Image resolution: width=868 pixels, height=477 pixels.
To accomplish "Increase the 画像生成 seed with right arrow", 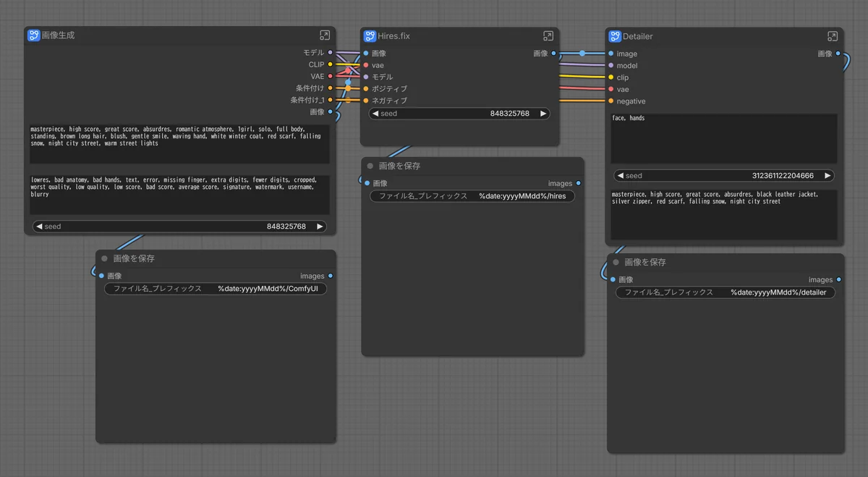I will tap(320, 227).
